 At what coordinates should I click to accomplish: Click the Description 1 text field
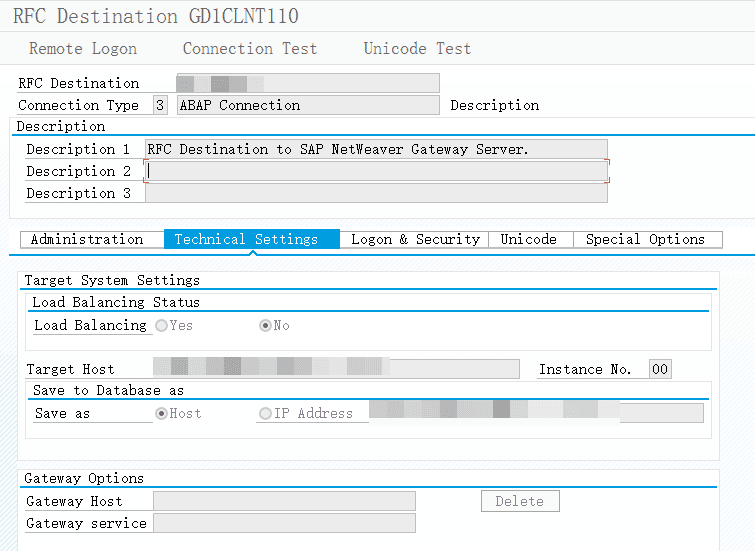(x=375, y=149)
